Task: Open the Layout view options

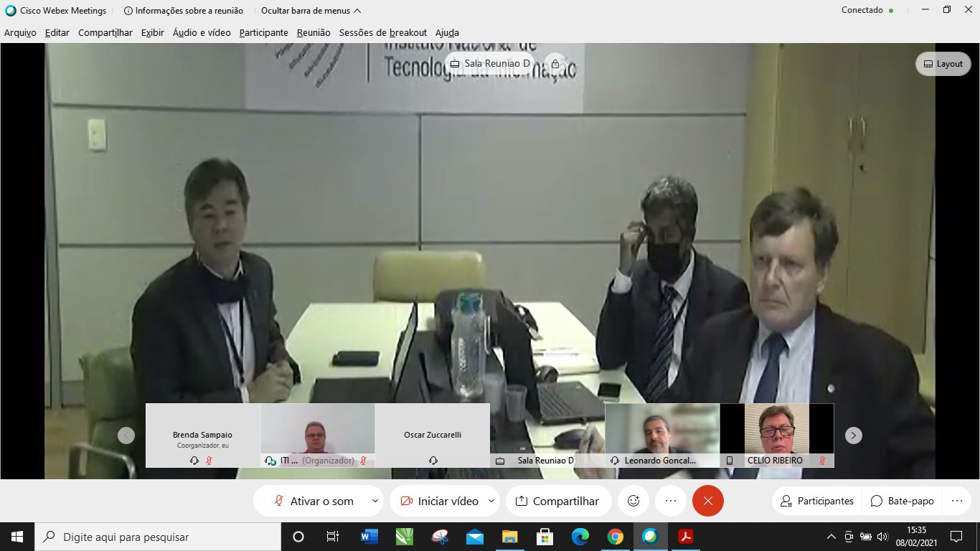Action: [943, 64]
